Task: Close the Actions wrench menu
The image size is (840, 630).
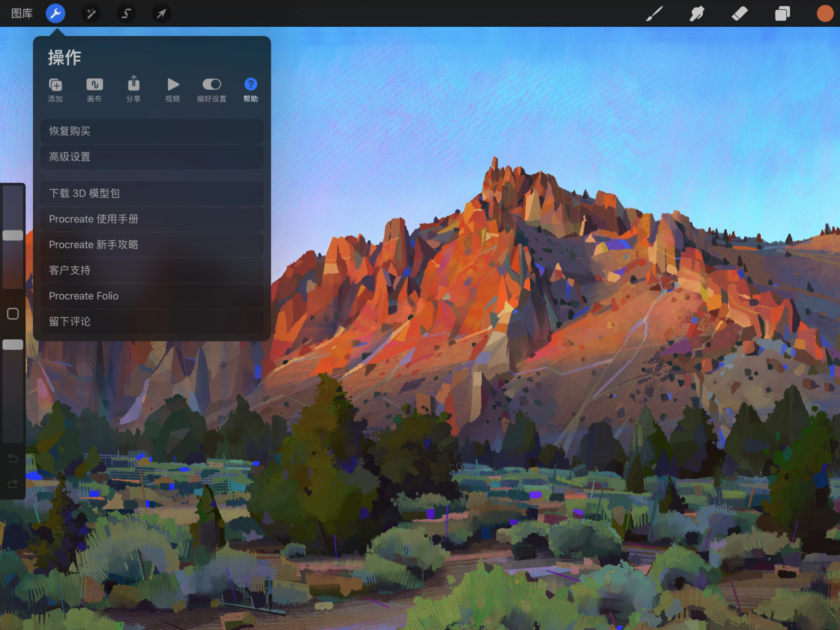Action: (x=56, y=13)
